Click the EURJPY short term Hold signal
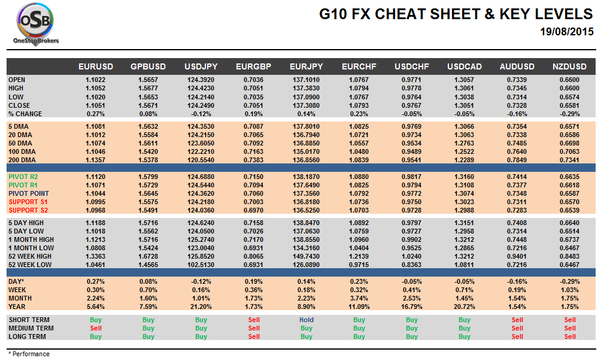The width and height of the screenshot is (601, 364). 306,320
